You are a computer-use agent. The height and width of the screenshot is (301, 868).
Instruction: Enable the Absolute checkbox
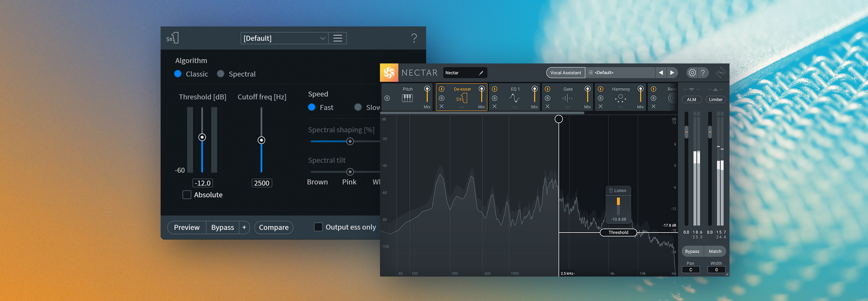pos(187,195)
